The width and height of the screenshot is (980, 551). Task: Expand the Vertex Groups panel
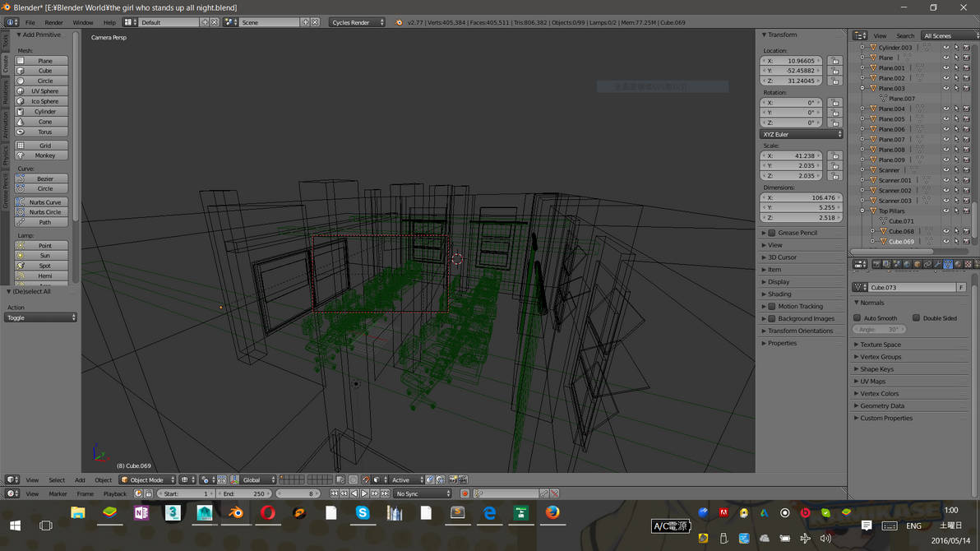click(x=880, y=357)
